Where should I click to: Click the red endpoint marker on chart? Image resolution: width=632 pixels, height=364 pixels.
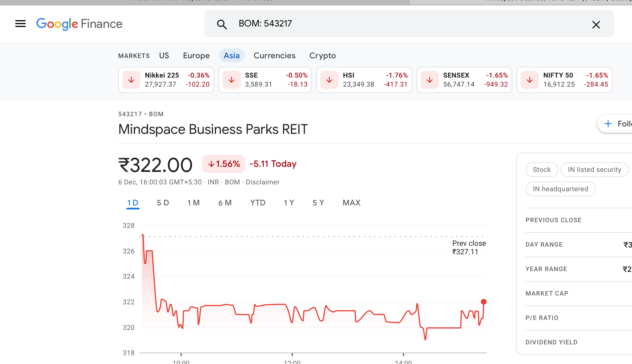coord(484,302)
